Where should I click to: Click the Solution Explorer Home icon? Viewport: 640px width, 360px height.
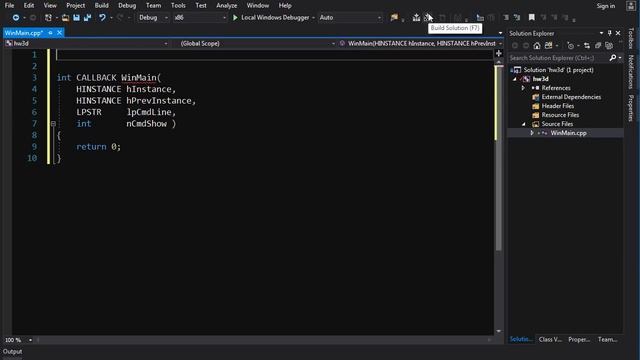[537, 46]
